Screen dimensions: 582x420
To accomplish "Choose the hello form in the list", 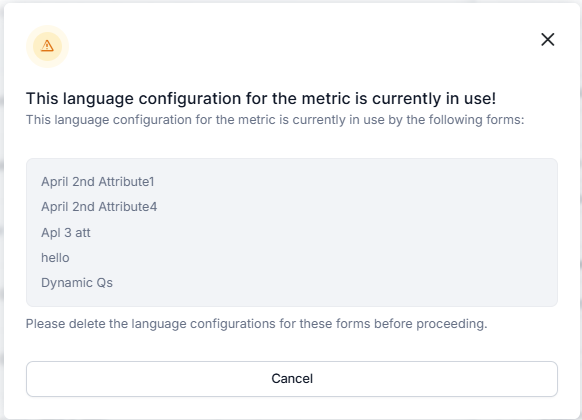I will pos(55,257).
